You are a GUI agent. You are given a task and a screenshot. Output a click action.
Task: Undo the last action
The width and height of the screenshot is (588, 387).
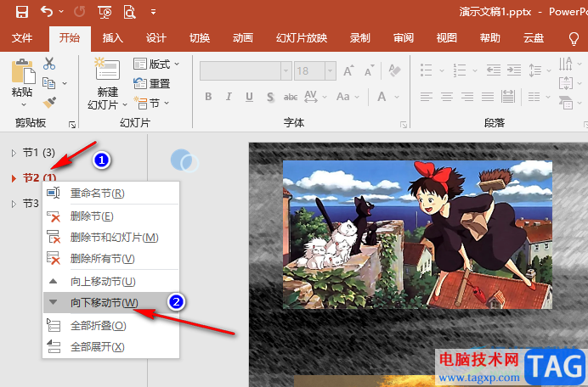[x=47, y=12]
